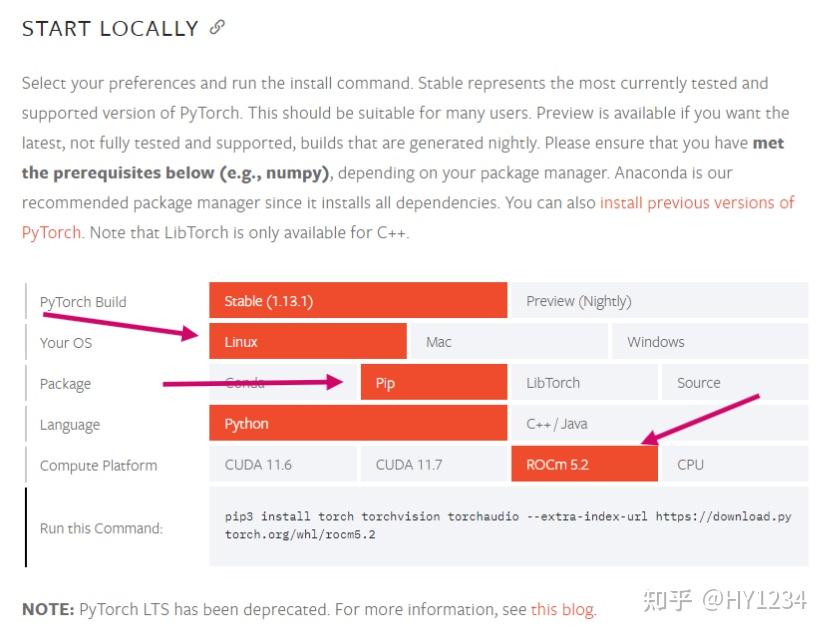Select CPU compute platform
827x633 pixels.
735,465
